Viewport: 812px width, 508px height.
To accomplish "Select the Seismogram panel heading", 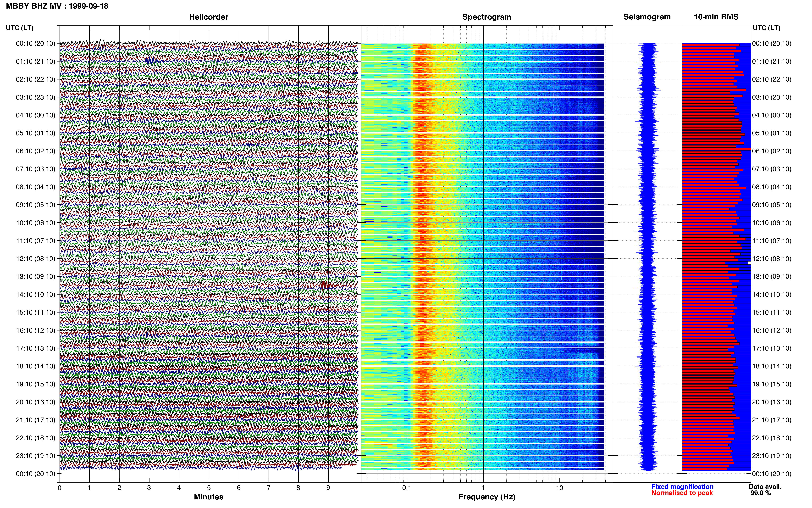I will [x=647, y=17].
